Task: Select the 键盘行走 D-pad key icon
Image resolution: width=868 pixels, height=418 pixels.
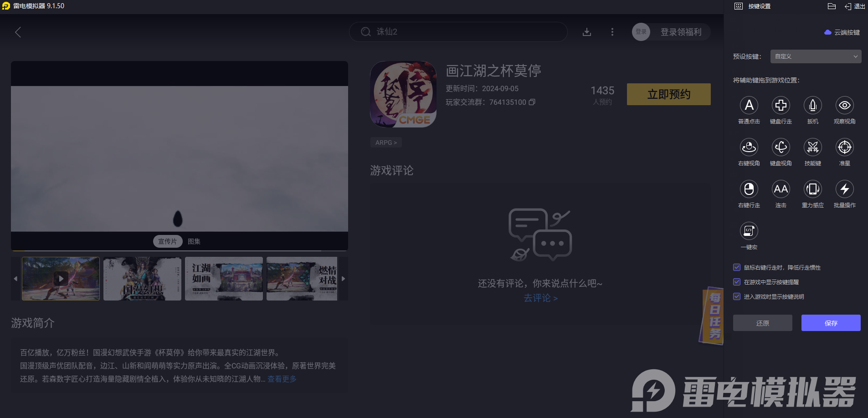Action: (781, 106)
